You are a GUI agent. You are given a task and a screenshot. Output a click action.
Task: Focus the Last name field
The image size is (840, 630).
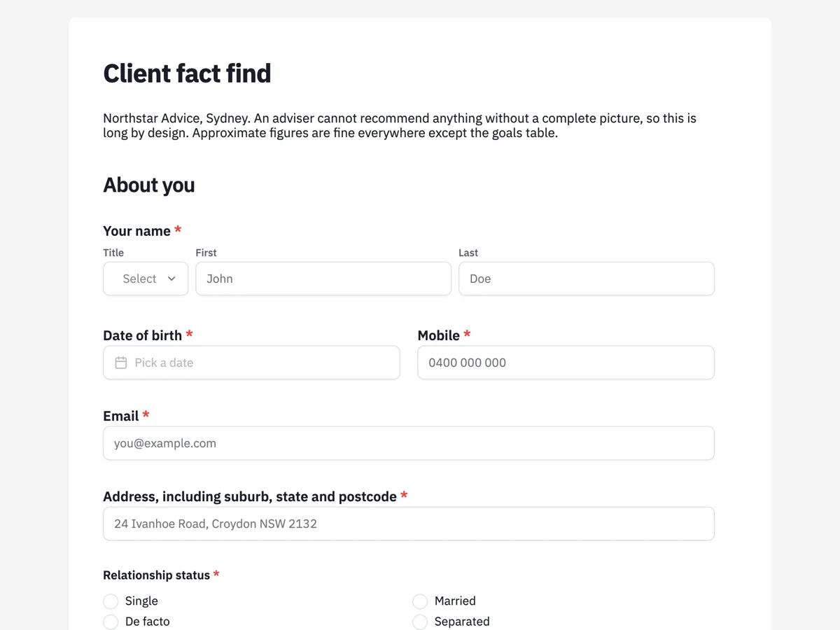(x=587, y=279)
